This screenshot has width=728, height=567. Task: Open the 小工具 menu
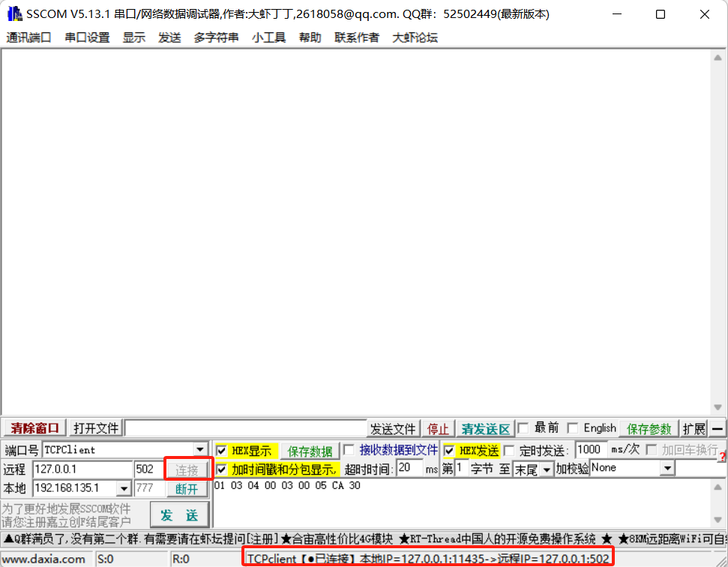[269, 37]
